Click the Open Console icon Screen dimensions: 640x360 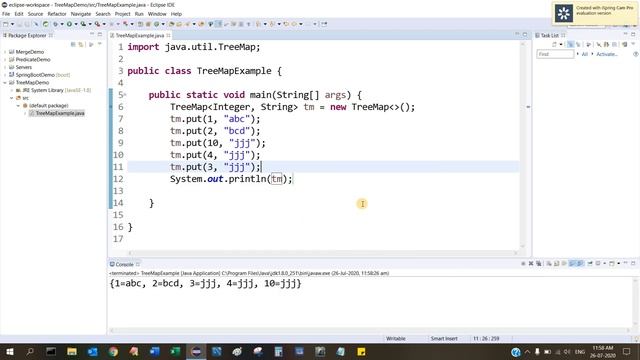pos(612,264)
